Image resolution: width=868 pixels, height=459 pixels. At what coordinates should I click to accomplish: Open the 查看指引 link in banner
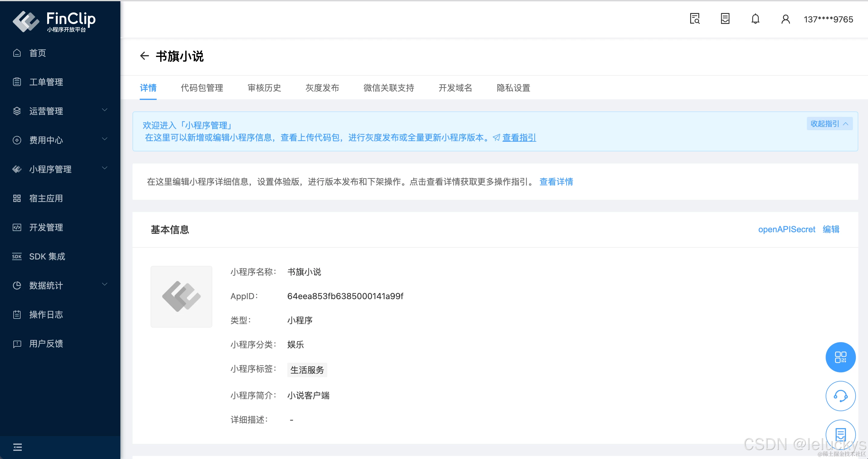point(519,137)
